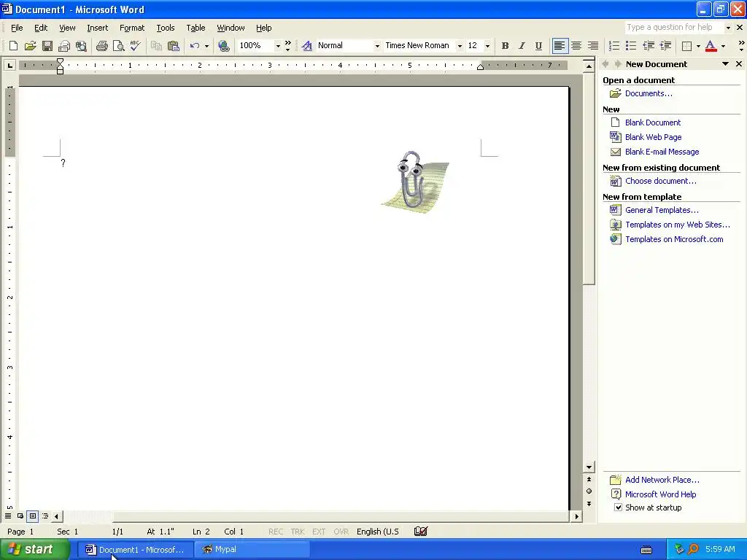The height and width of the screenshot is (560, 747).
Task: Open the Edit menu
Action: click(x=41, y=28)
